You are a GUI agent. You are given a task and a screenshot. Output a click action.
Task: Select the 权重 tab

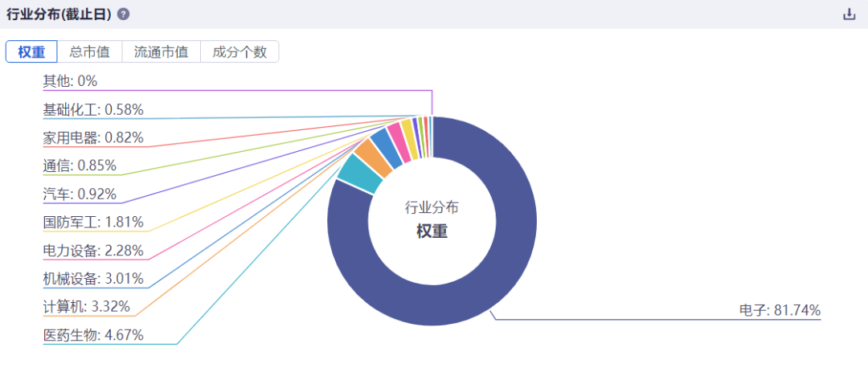31,52
